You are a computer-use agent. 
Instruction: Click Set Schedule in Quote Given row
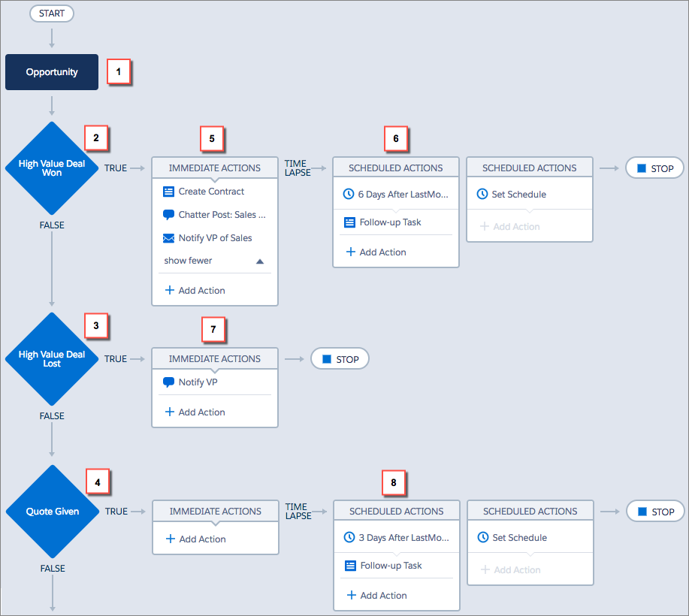(x=519, y=537)
